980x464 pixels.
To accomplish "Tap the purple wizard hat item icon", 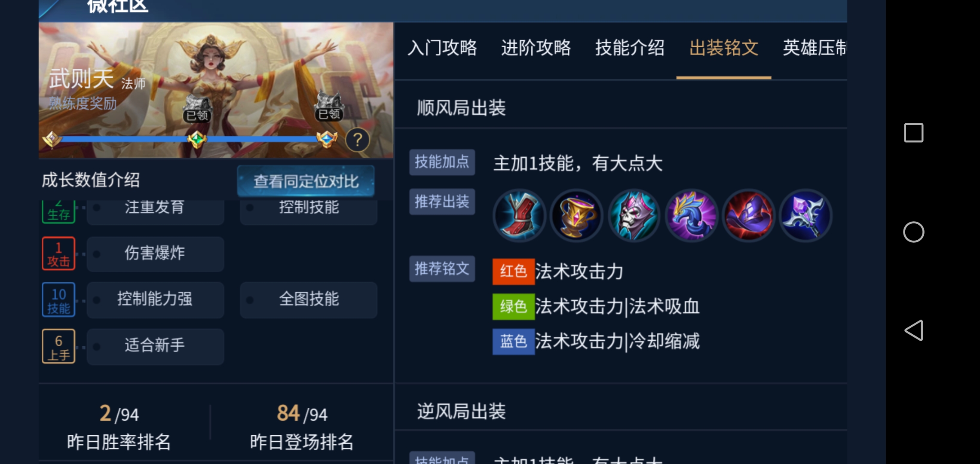I will point(749,216).
